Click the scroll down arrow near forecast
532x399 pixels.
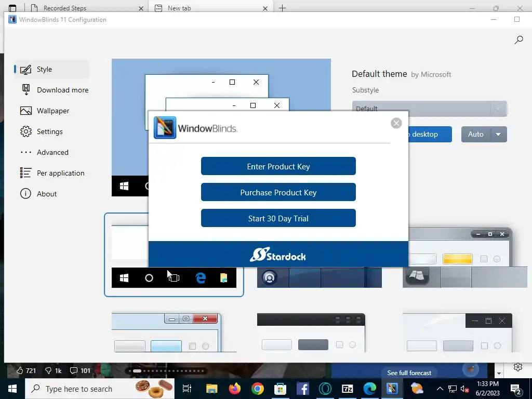pos(499,373)
